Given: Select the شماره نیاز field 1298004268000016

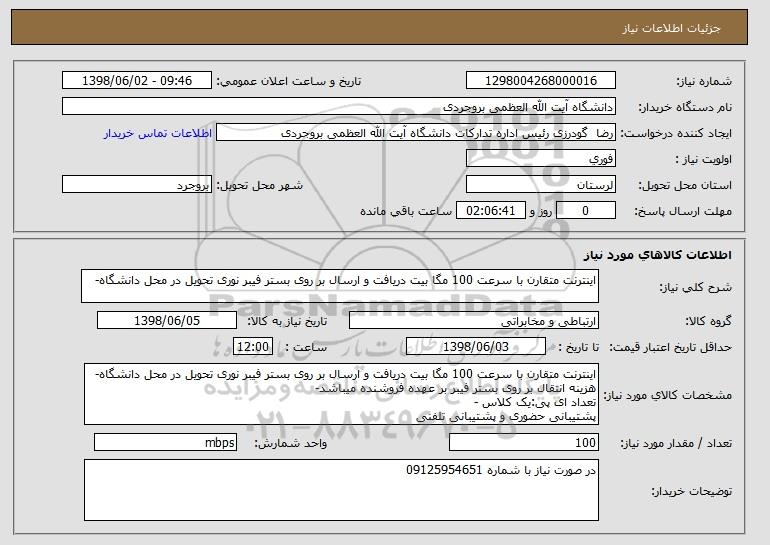Looking at the screenshot, I should (x=541, y=81).
